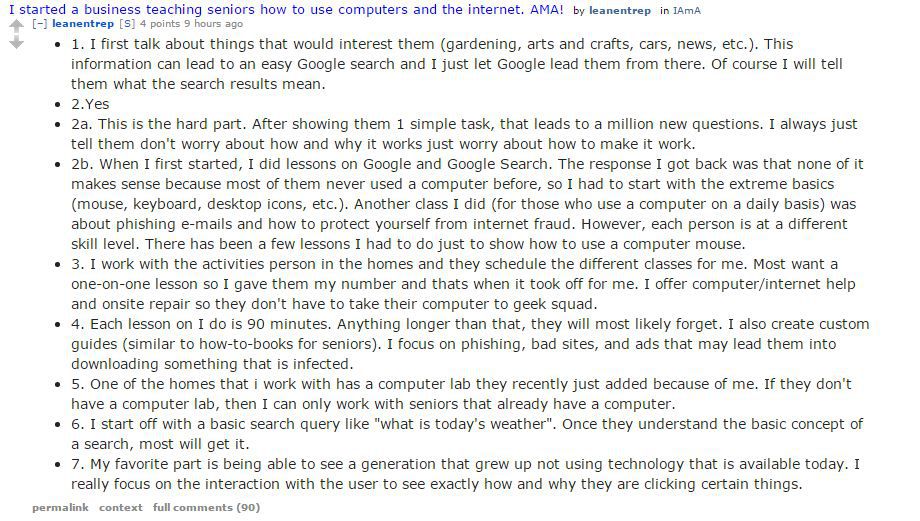
Task: Go to the IAmA subreddit
Action: (x=686, y=11)
